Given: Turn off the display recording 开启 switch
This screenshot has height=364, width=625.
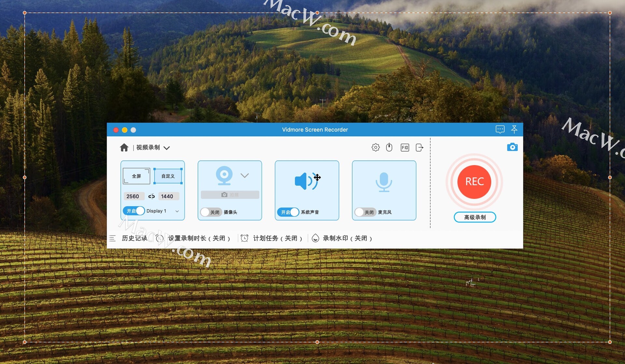Looking at the screenshot, I should pos(134,211).
